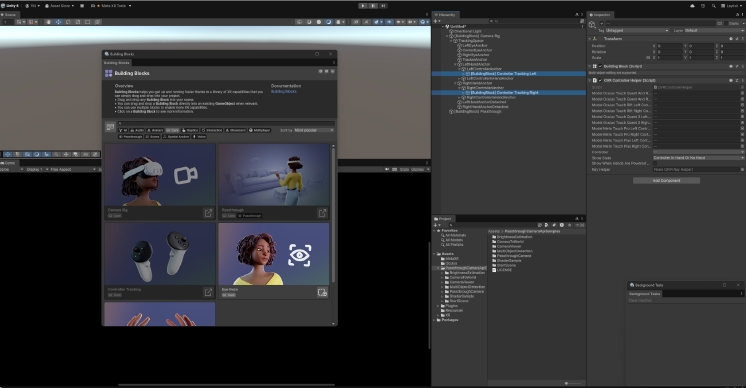
Task: Click the Eye Gaze block thumbnail
Action: [274, 254]
